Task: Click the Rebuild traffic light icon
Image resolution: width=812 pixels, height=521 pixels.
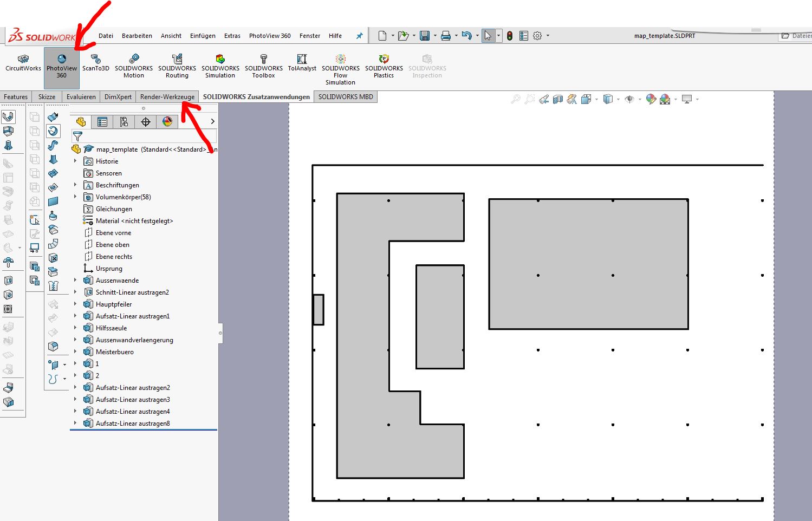Action: pos(510,36)
